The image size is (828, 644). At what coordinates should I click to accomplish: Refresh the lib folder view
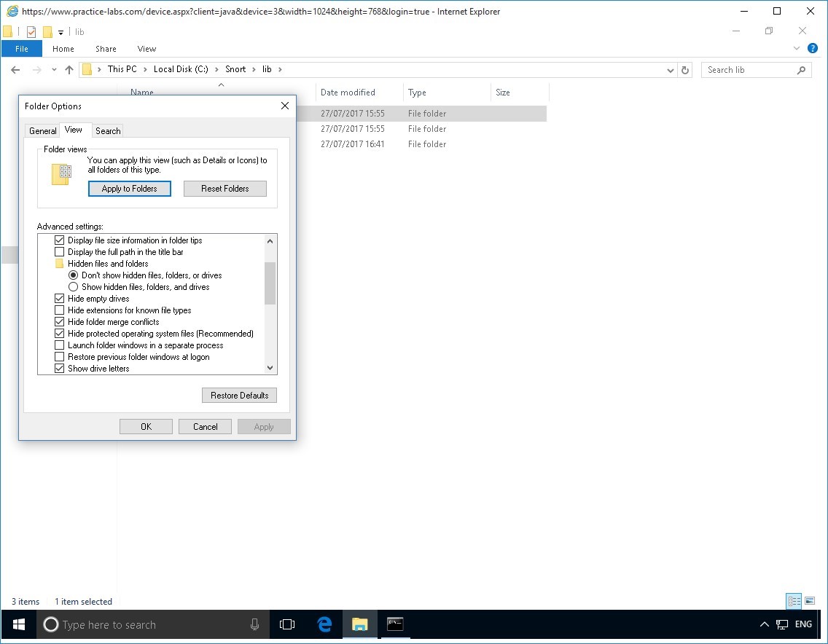pos(684,70)
